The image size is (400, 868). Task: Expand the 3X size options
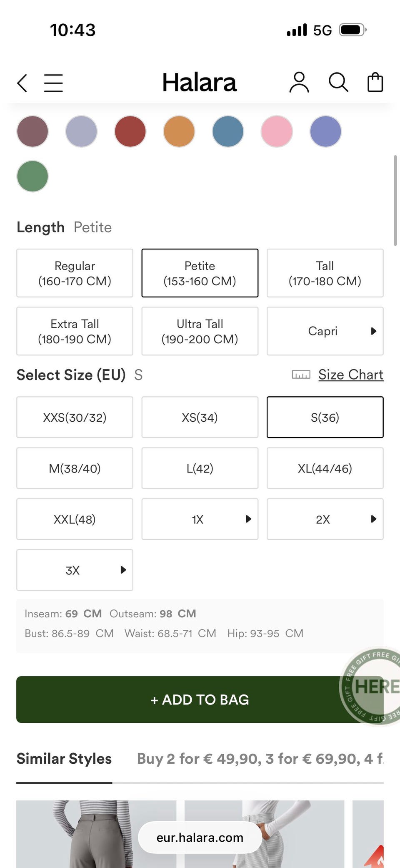click(75, 570)
